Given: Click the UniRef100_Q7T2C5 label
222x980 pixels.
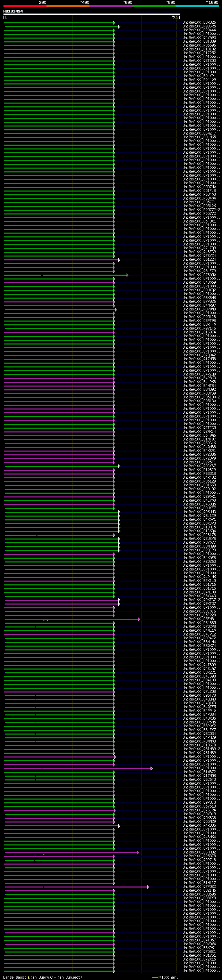Looking at the screenshot, I should pyautogui.click(x=199, y=428).
